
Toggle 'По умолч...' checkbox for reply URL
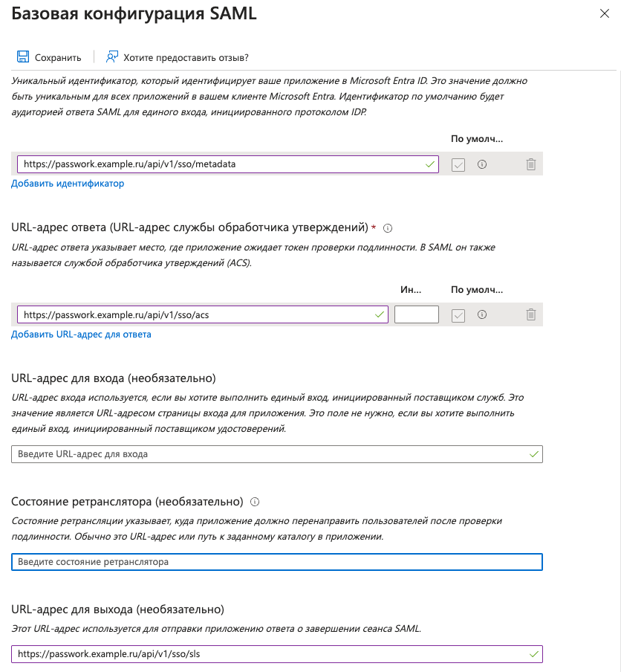[x=458, y=314]
